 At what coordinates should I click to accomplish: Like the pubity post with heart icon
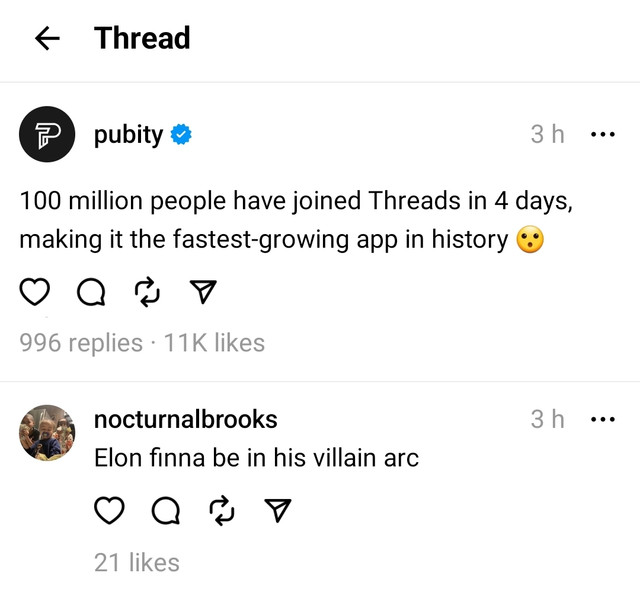coord(35,292)
